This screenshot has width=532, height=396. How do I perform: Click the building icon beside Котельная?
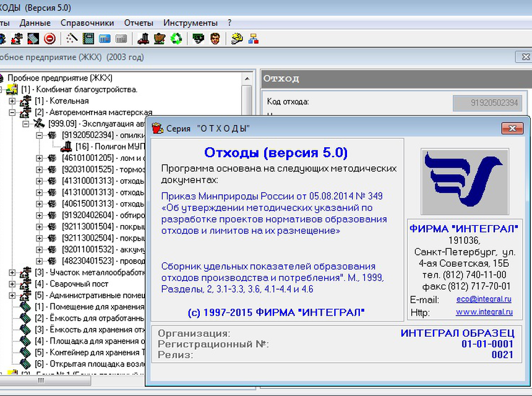coord(26,101)
